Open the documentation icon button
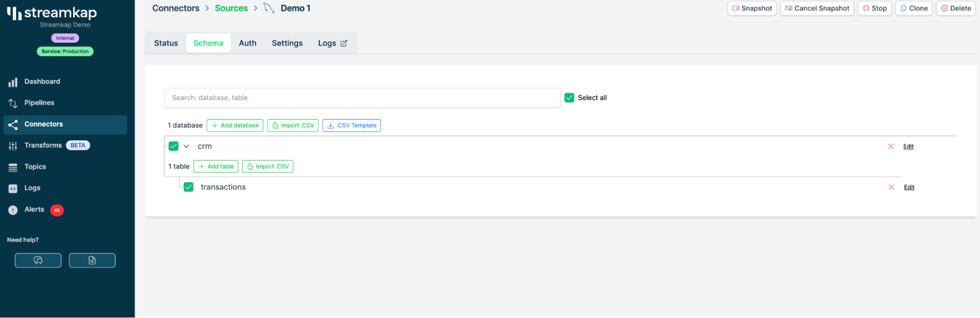The width and height of the screenshot is (980, 318). [x=92, y=260]
